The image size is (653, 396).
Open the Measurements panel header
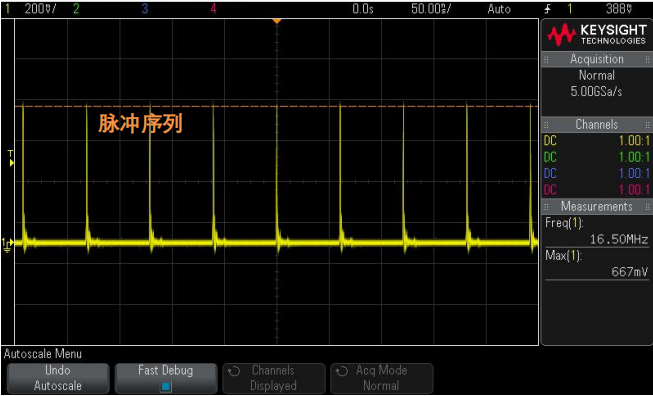pos(596,206)
